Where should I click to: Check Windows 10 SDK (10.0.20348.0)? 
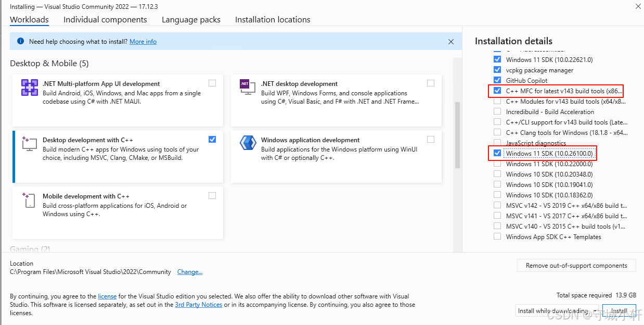[x=497, y=174]
